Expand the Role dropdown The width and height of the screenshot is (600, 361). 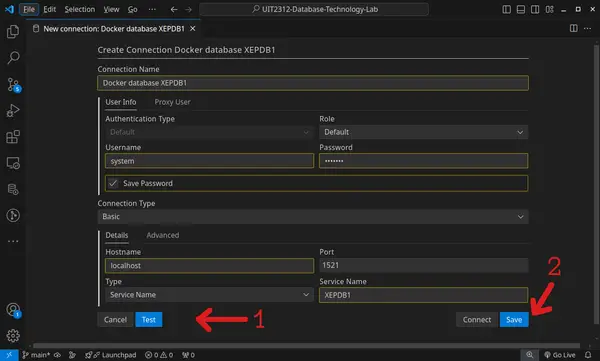(x=424, y=132)
